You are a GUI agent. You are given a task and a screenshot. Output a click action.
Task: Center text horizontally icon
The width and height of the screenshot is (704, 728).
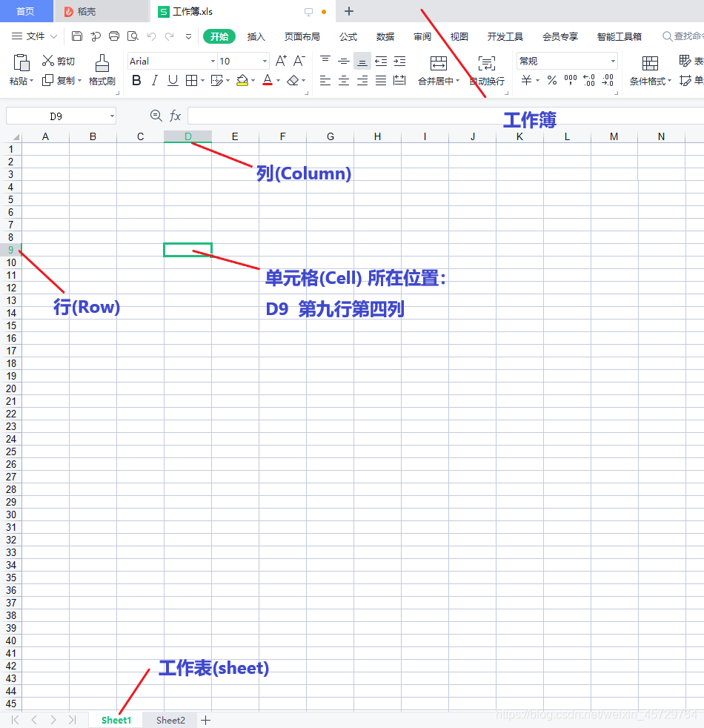tap(344, 81)
